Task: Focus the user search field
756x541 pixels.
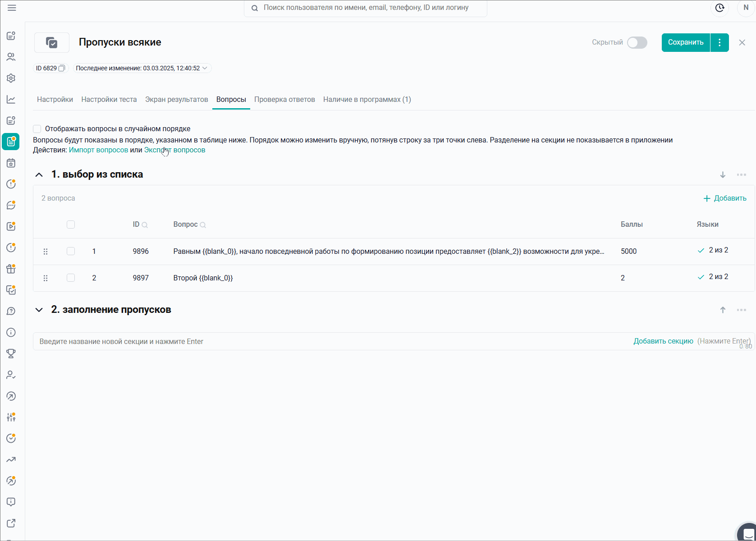Action: click(x=366, y=8)
